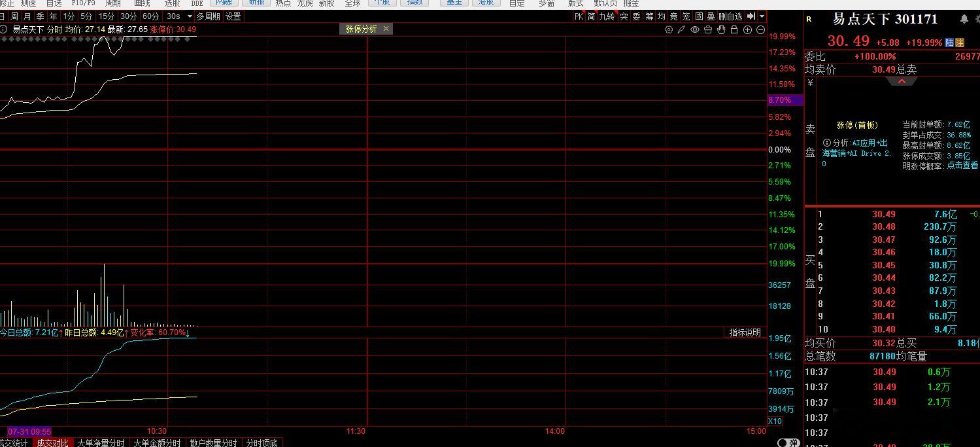Toggle the chart lock icon
The image size is (980, 447).
734,29
